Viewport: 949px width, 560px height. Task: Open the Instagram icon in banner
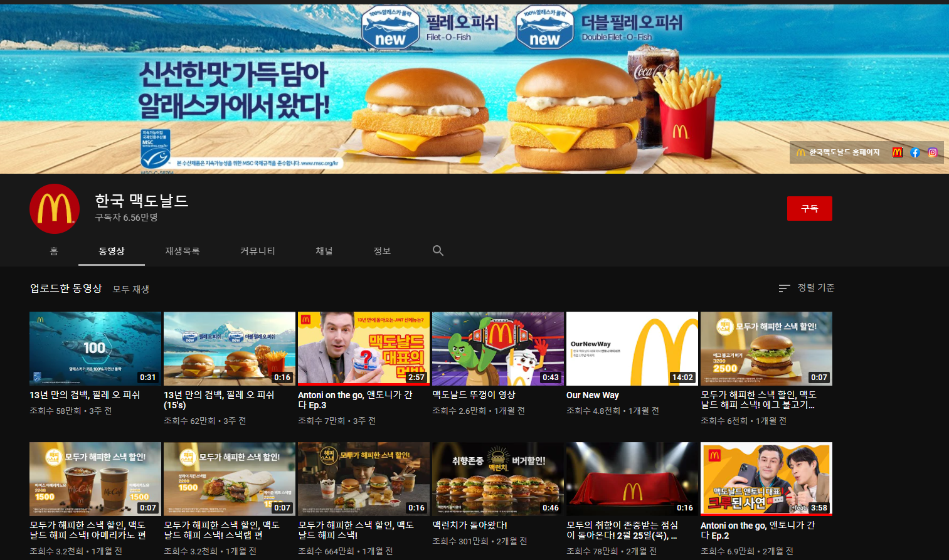(x=933, y=152)
